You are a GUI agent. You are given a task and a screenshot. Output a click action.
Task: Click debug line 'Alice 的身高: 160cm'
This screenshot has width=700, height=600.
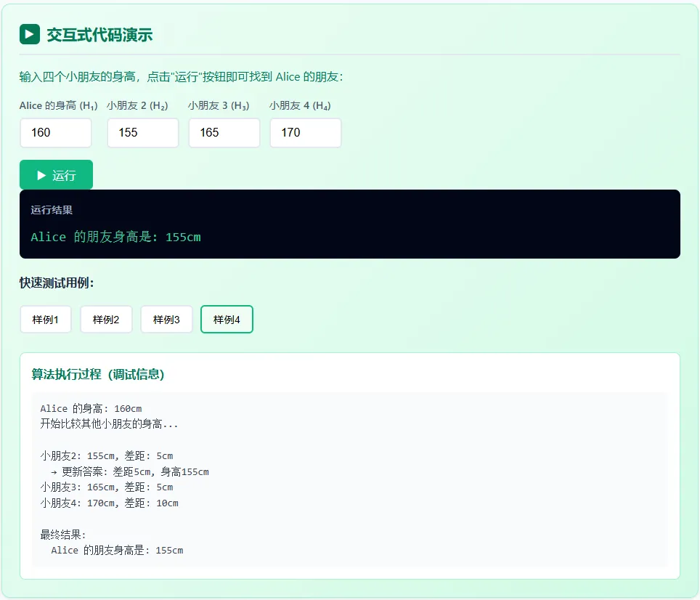point(91,408)
